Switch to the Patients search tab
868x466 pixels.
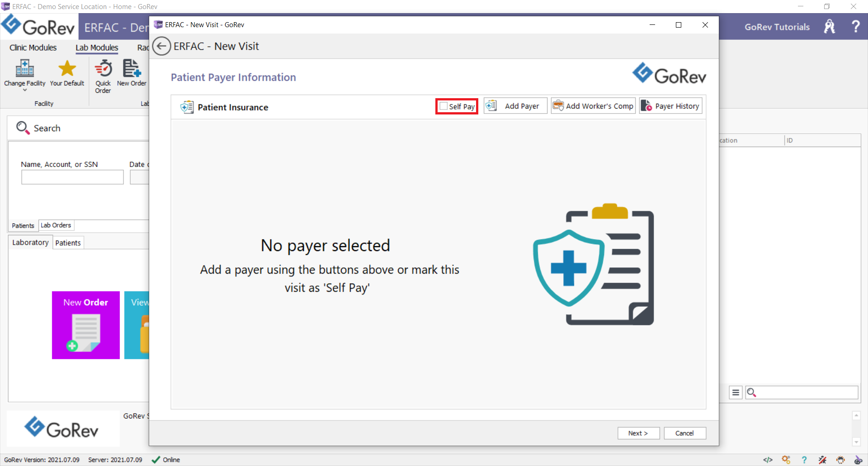coord(23,225)
